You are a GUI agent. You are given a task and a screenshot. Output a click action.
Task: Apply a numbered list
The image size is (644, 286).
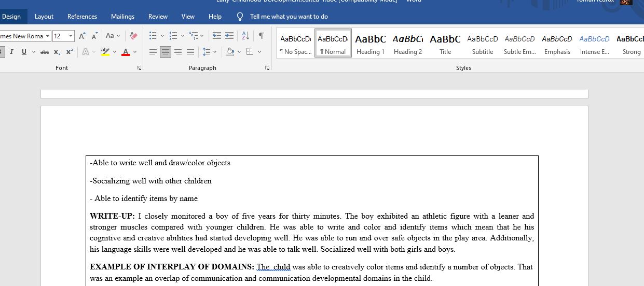click(173, 36)
